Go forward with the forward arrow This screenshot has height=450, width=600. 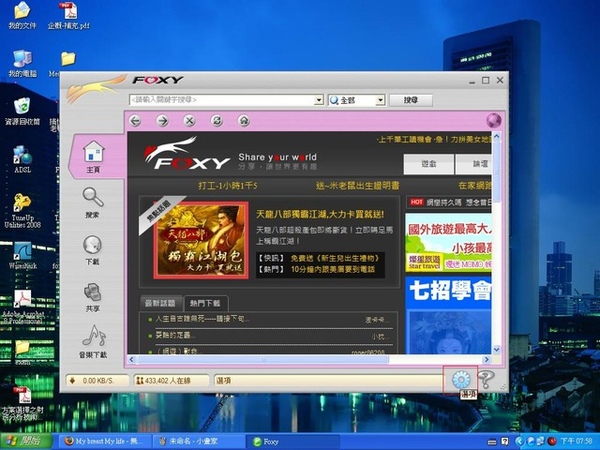coord(163,121)
